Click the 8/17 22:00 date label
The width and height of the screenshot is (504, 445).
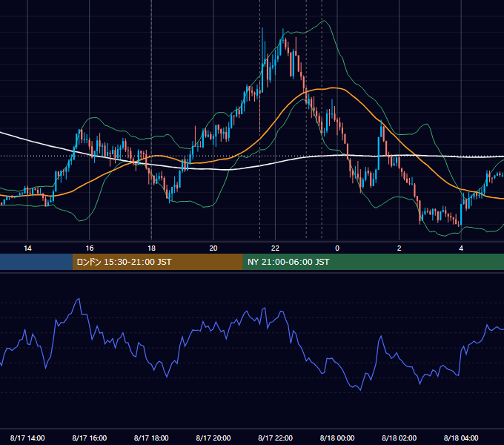pos(276,438)
